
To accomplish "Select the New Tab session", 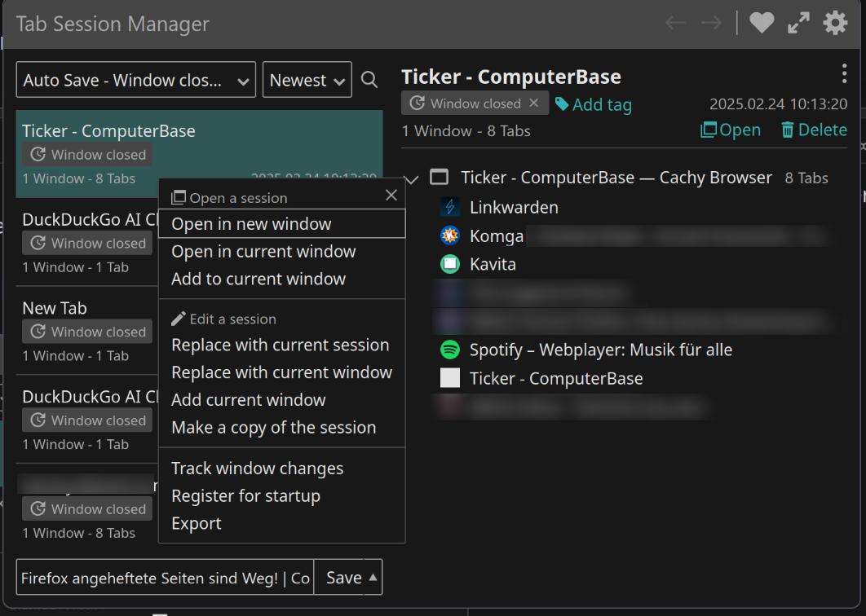I will click(87, 330).
